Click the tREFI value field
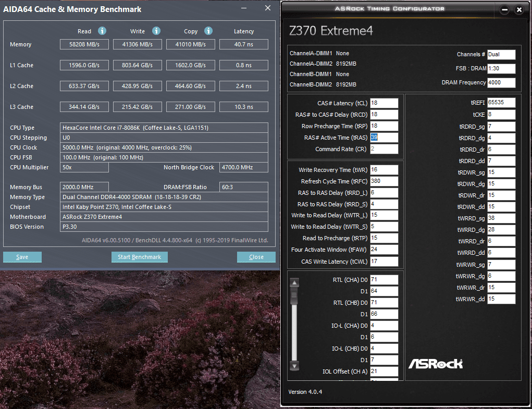 coord(501,103)
